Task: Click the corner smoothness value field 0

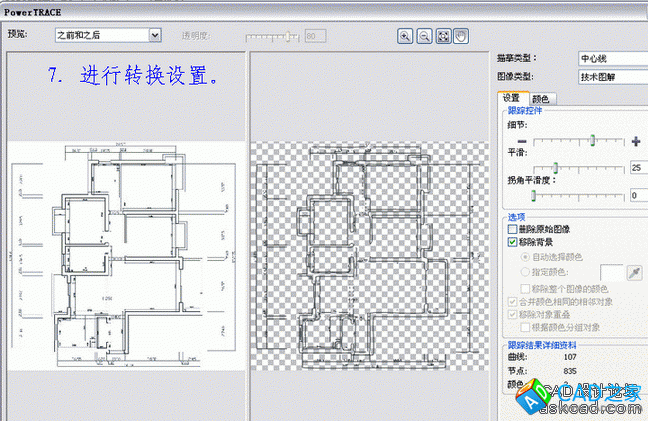Action: [x=639, y=195]
